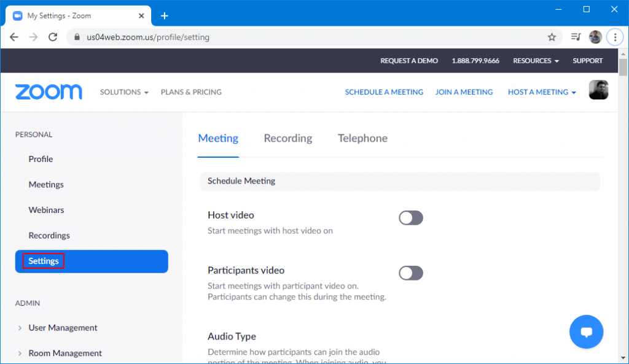Open the chat support bubble
Viewport: 629px width, 364px height.
586,331
